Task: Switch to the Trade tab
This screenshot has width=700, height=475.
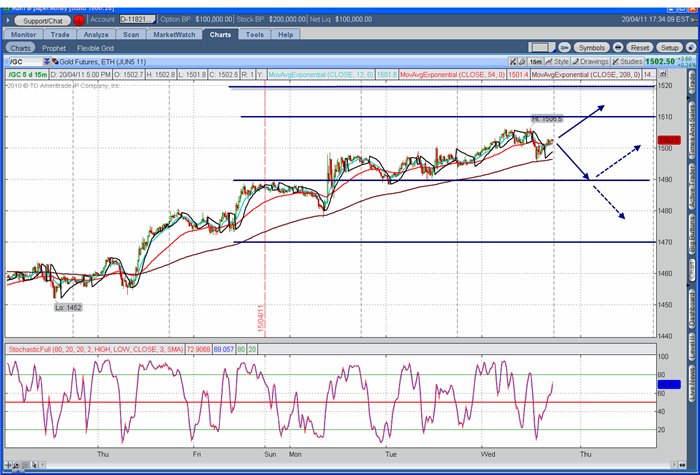Action: (60, 34)
